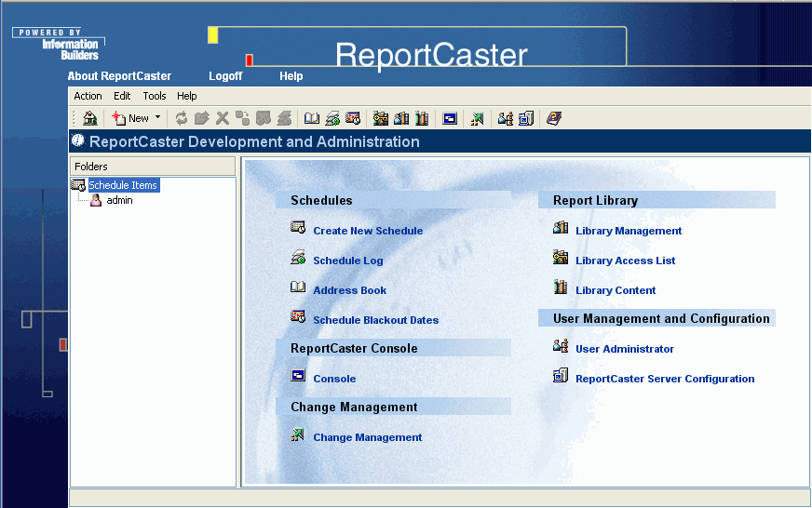
Task: Open the ReportCaster Server Configuration link
Action: point(665,379)
